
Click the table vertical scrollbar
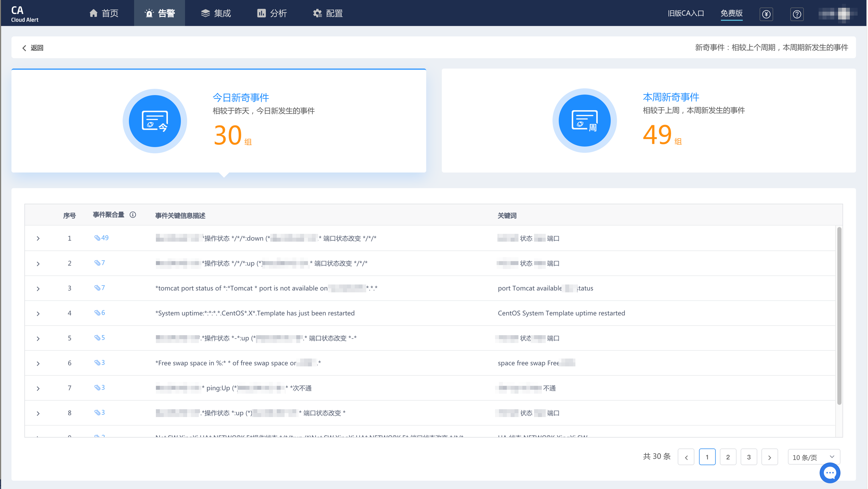839,315
